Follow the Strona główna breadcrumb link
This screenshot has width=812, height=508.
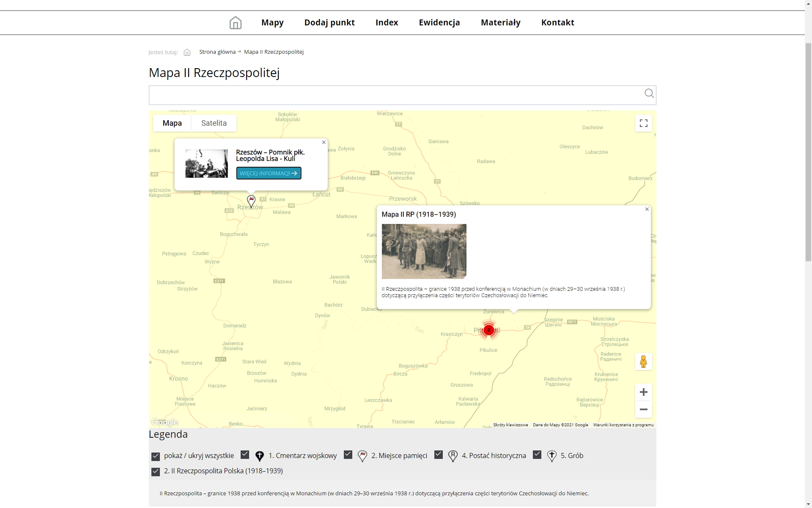coord(217,52)
